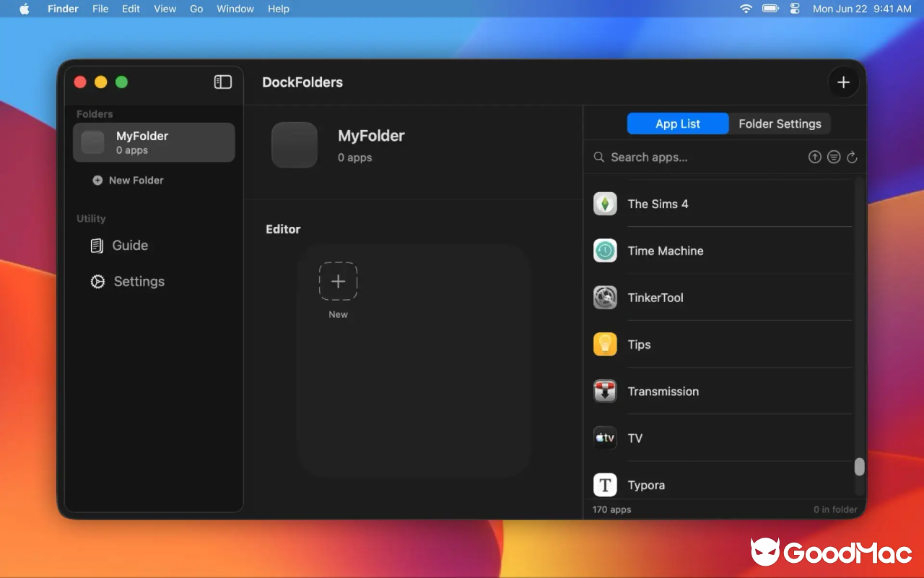Select the Apple TV app icon
The height and width of the screenshot is (578, 924).
pos(605,438)
